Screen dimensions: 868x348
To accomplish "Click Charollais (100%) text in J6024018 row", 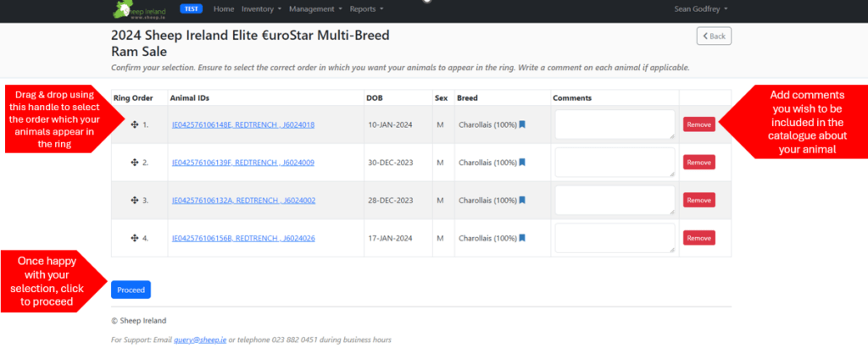I will 487,125.
